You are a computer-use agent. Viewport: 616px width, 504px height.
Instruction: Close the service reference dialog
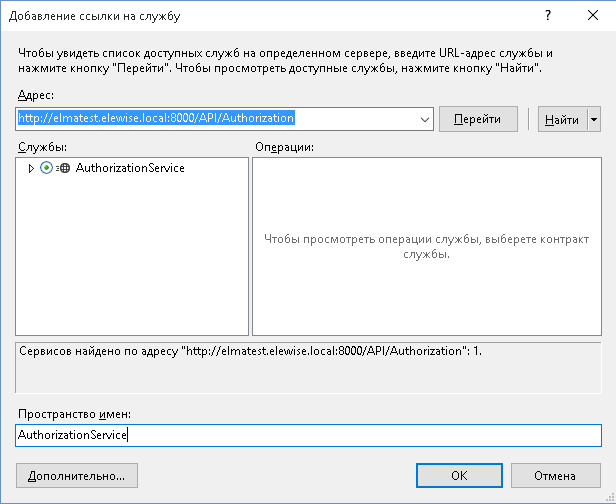coord(593,16)
